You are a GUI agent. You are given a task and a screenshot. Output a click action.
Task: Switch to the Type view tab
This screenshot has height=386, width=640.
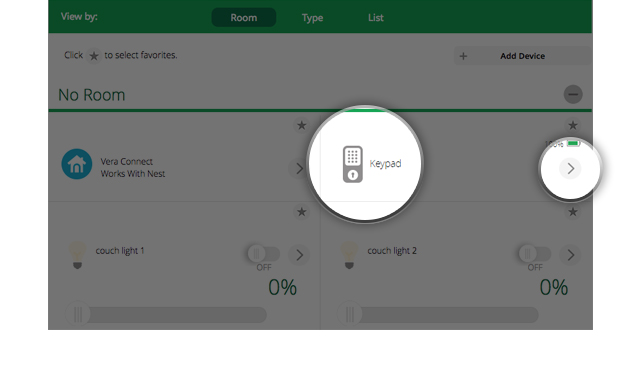tap(312, 18)
